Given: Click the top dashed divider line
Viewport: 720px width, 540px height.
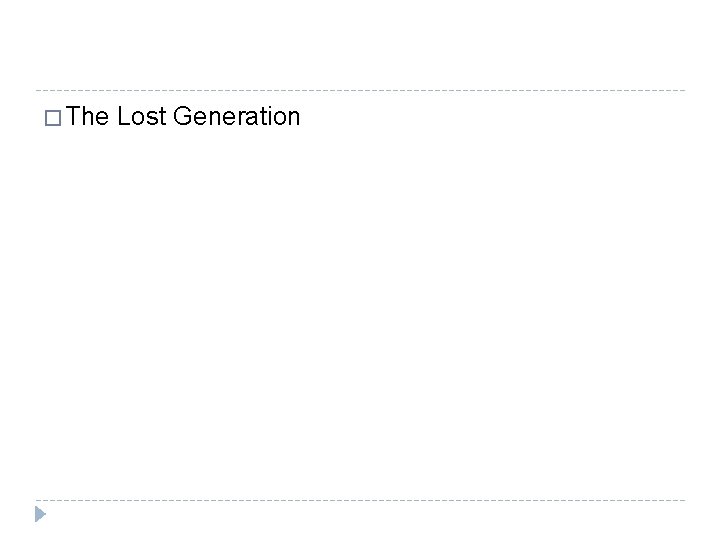Looking at the screenshot, I should [x=360, y=90].
